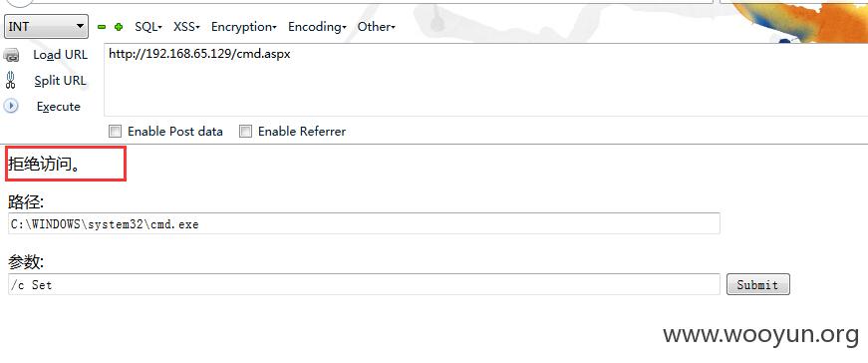Click the Split URL scissors icon
This screenshot has width=868, height=363.
point(11,81)
